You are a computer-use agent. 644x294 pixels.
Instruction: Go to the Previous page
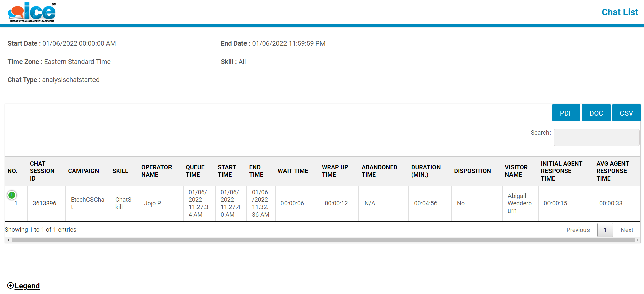pyautogui.click(x=578, y=230)
